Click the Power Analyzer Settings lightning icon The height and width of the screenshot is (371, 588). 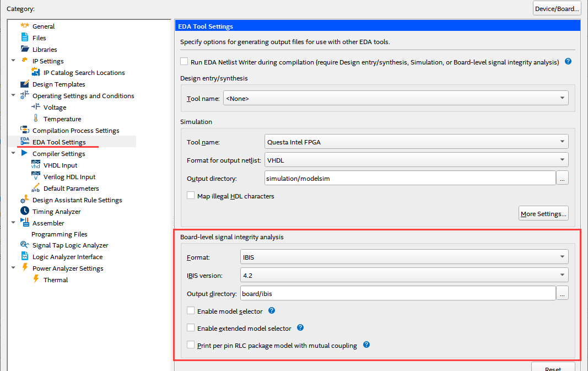(x=25, y=267)
